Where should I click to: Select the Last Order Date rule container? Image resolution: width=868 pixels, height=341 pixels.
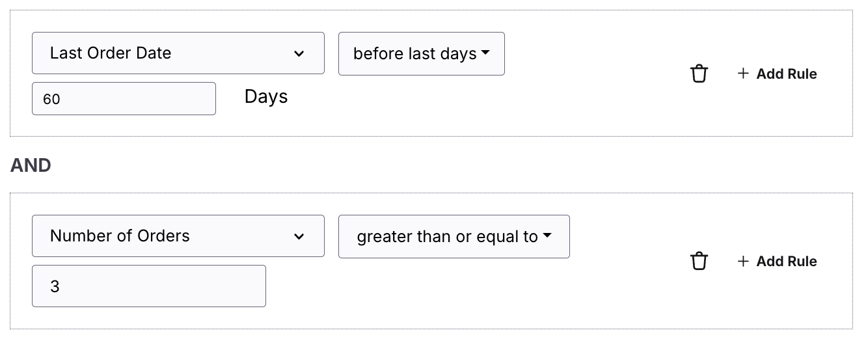click(431, 73)
